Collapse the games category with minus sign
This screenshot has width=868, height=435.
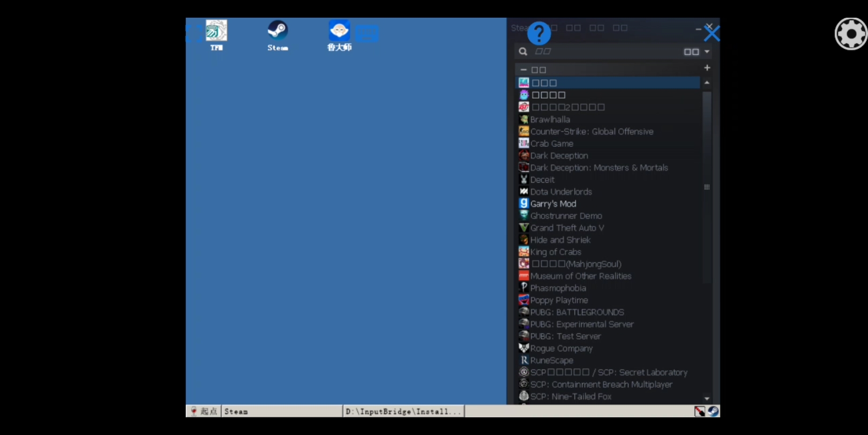[523, 70]
